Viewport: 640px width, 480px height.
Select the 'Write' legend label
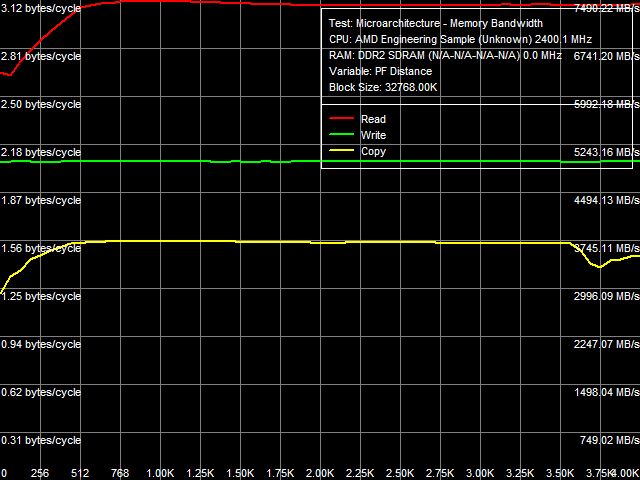click(x=374, y=135)
